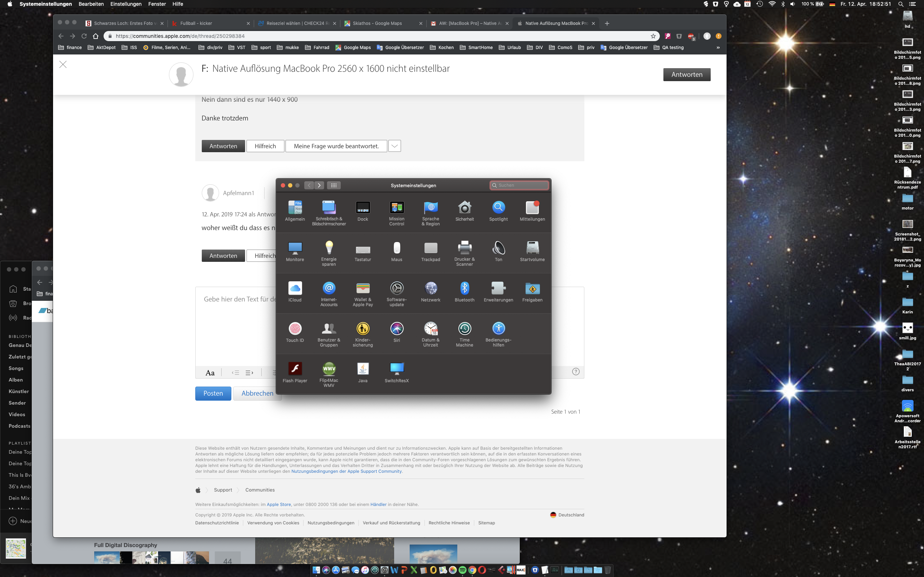This screenshot has height=577, width=924.
Task: Show hidden bookmarks with the chevron overflow
Action: (718, 48)
